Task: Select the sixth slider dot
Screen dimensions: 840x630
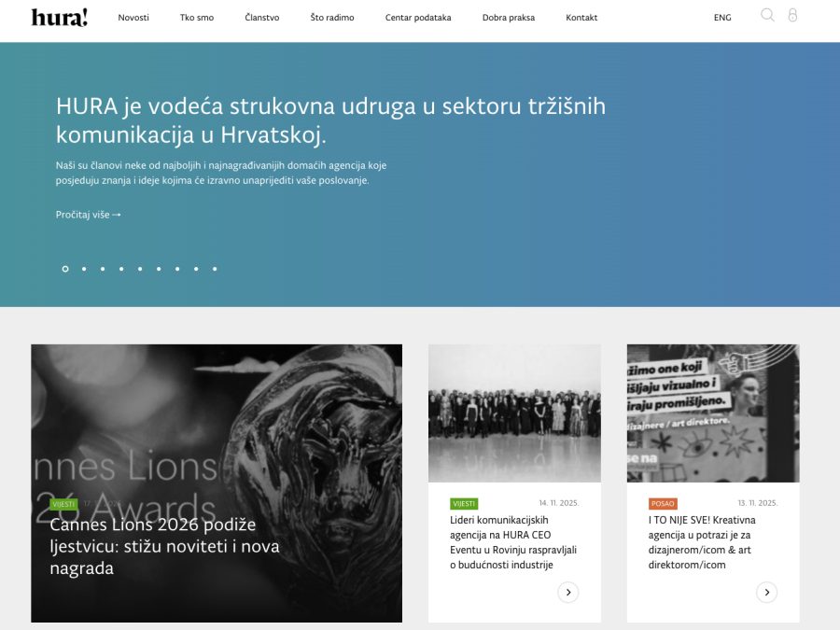Action: (159, 269)
